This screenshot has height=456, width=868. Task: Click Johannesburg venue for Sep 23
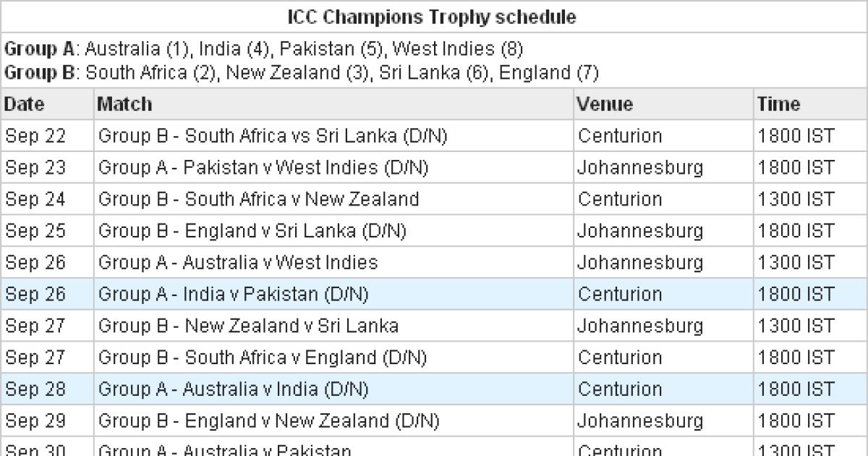(x=639, y=168)
